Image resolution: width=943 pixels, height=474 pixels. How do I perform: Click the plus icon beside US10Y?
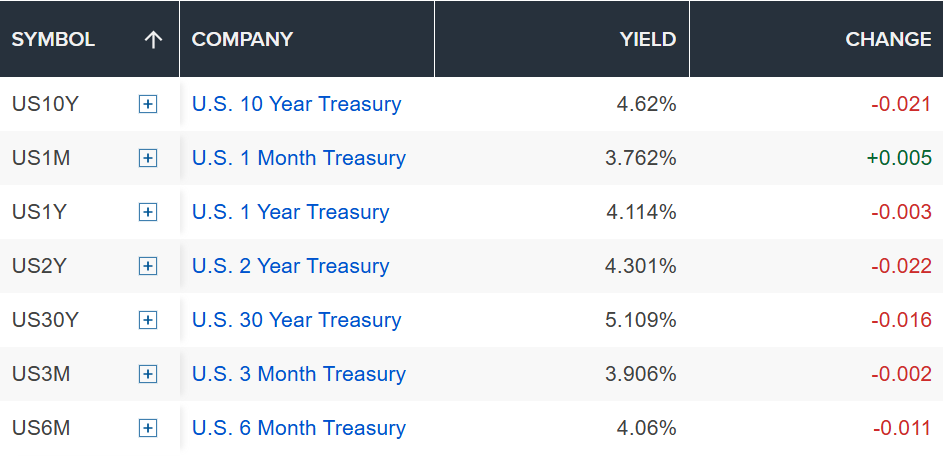tap(148, 104)
